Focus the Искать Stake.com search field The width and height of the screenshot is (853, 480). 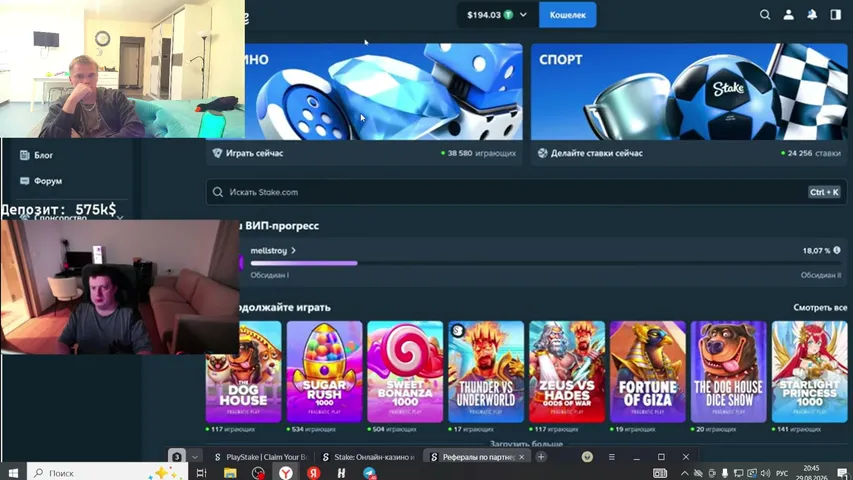(526, 192)
